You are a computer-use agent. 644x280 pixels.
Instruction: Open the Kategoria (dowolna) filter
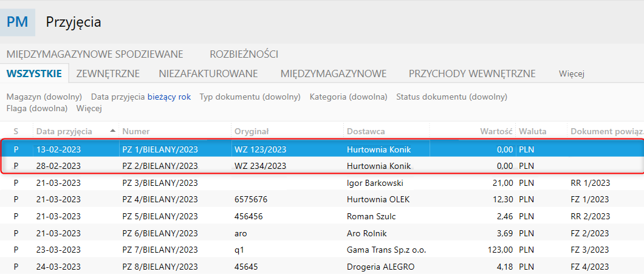[x=348, y=97]
